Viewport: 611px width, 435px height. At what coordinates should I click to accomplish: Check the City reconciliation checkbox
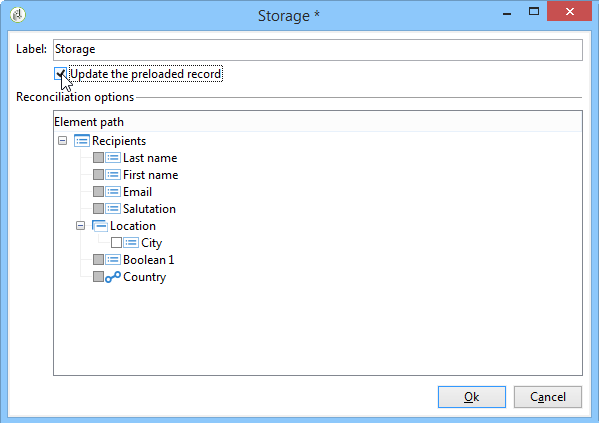pos(116,243)
